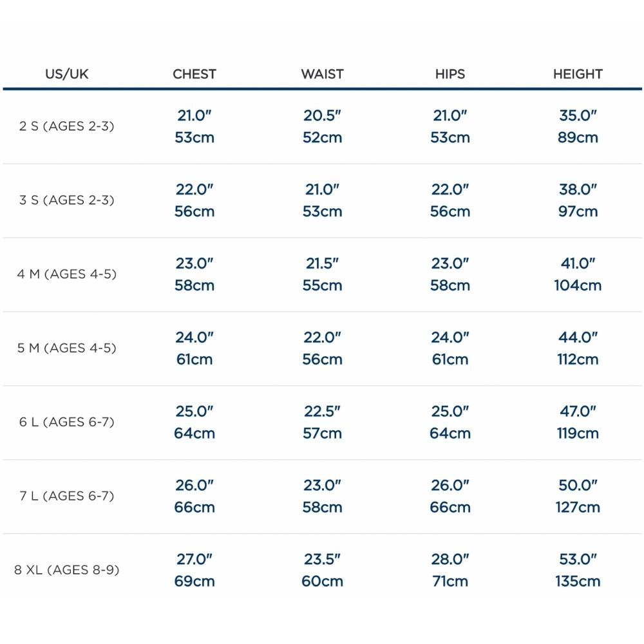Click the 28.0″ hips measurement

pyautogui.click(x=450, y=560)
